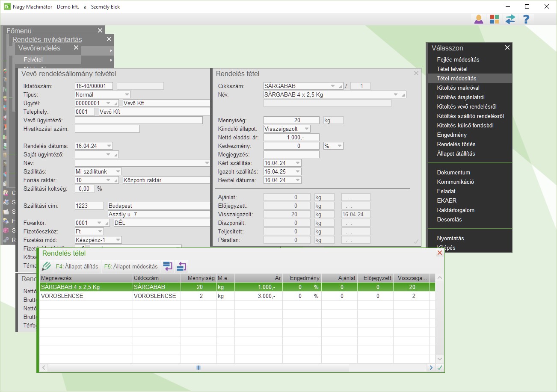Select Tétel felvétel from the Válasszon menu
This screenshot has width=557, height=392.
[452, 69]
